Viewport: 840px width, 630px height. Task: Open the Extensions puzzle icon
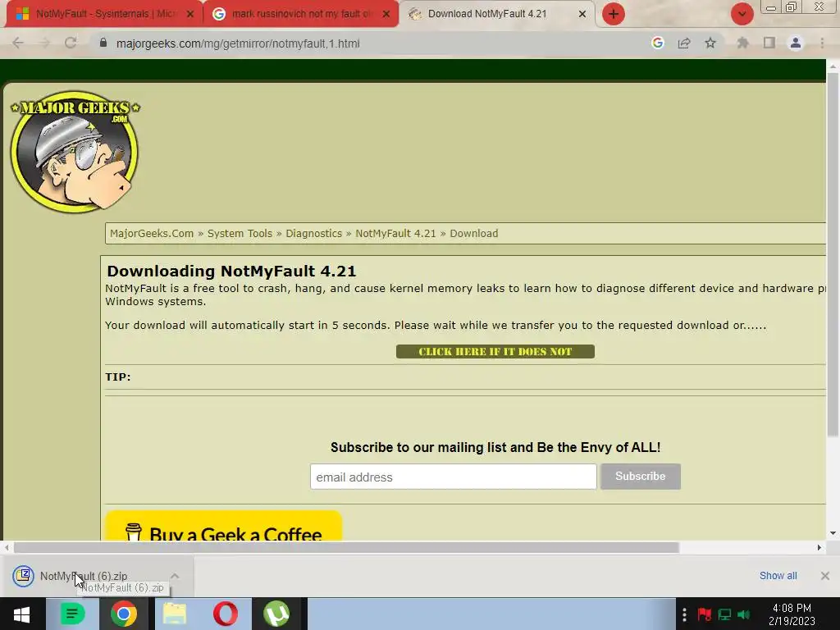(x=742, y=43)
